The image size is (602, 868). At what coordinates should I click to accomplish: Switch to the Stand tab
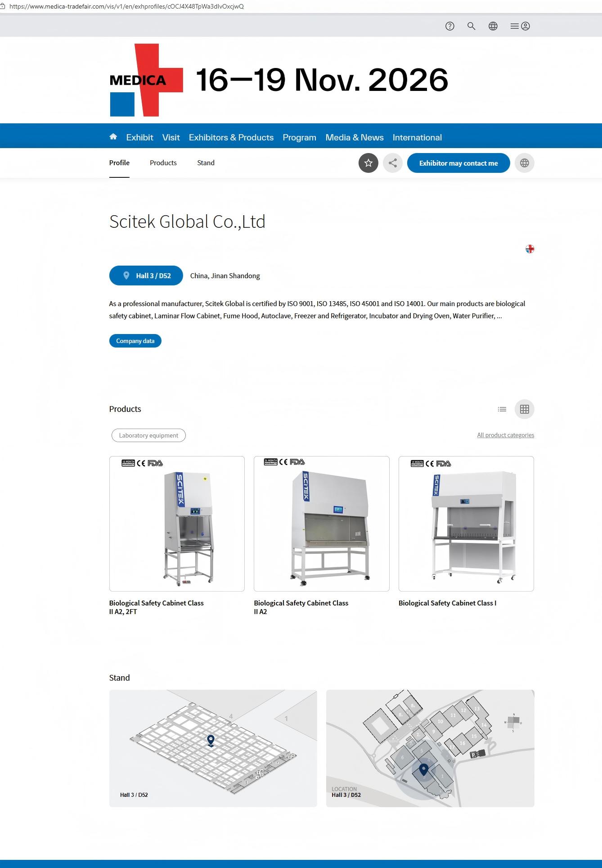point(206,163)
